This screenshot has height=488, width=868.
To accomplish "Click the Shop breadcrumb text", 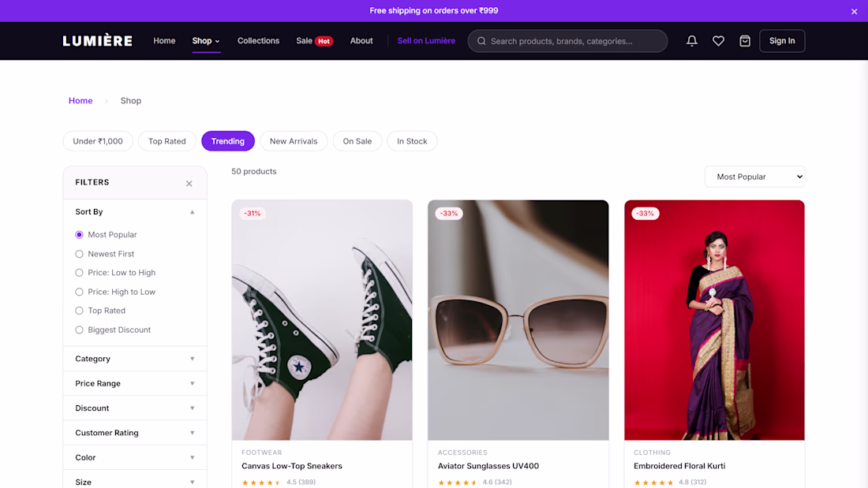I will tap(131, 101).
